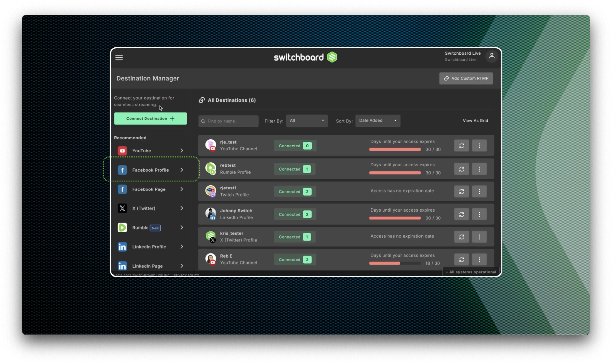612x364 pixels.
Task: Open the Sort By Date Added dropdown
Action: [378, 121]
